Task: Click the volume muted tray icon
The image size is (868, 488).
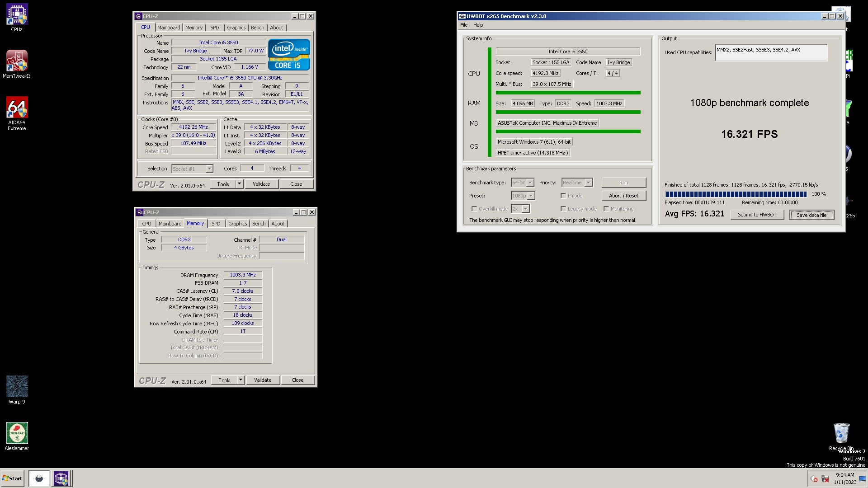Action: click(x=814, y=479)
